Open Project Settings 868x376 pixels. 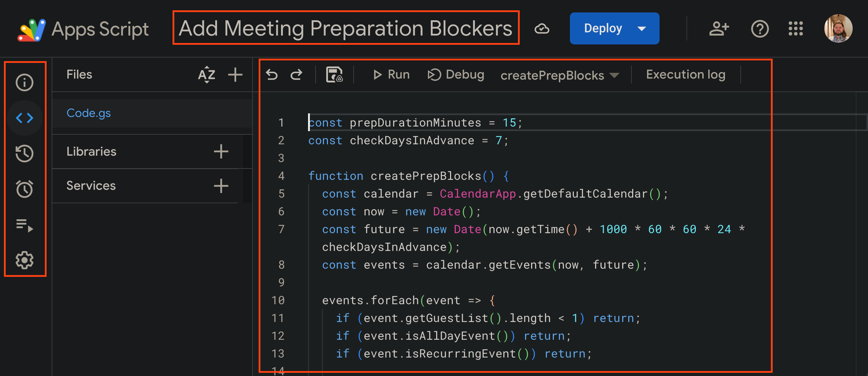pos(24,260)
